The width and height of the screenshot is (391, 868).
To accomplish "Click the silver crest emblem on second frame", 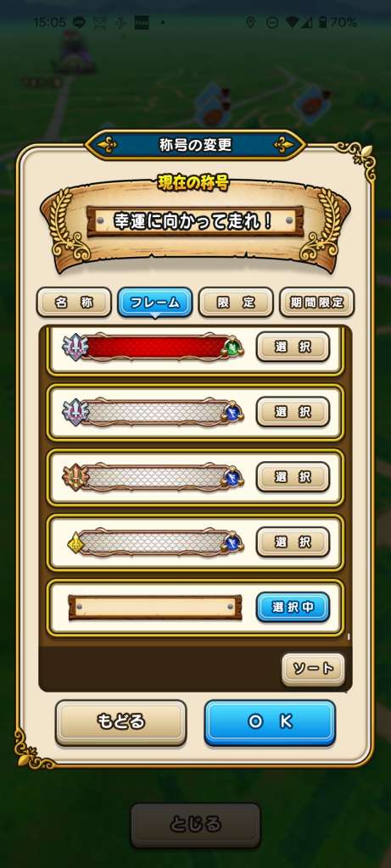I will (75, 413).
